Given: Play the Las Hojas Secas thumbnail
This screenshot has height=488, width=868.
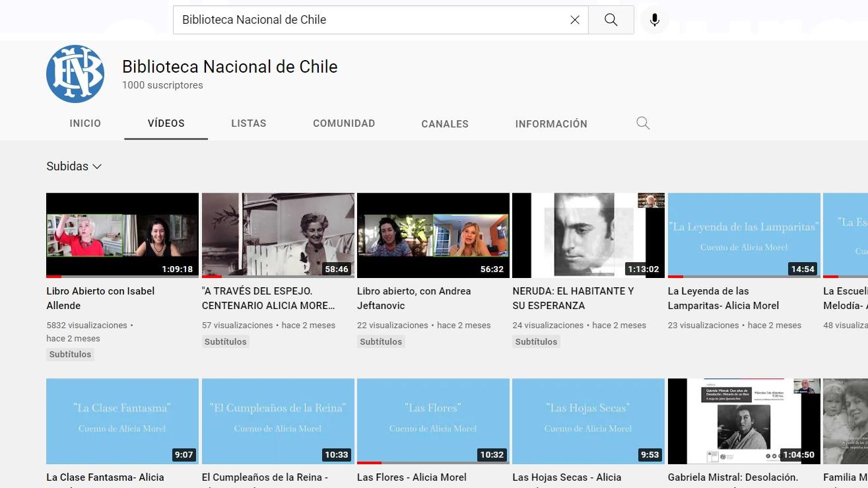Looking at the screenshot, I should click(589, 421).
